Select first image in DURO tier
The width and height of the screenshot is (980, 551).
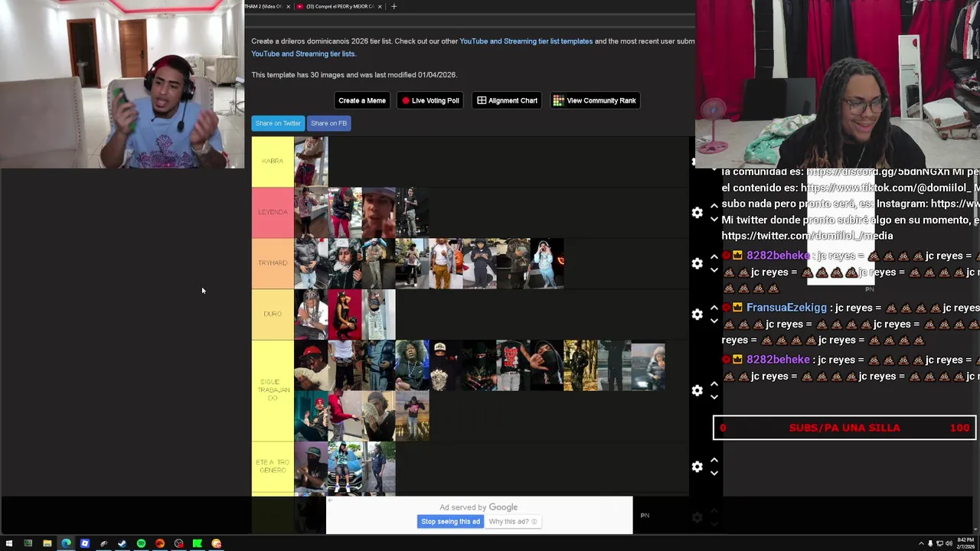pos(311,315)
